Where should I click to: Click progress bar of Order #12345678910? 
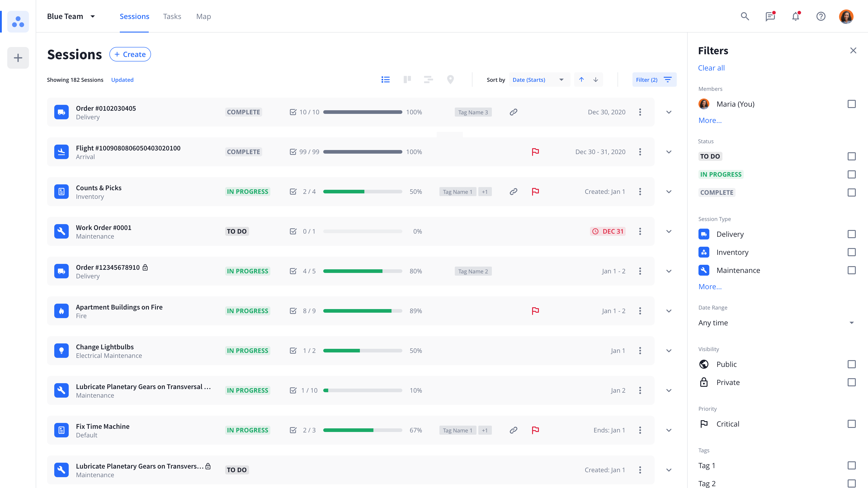(x=363, y=271)
